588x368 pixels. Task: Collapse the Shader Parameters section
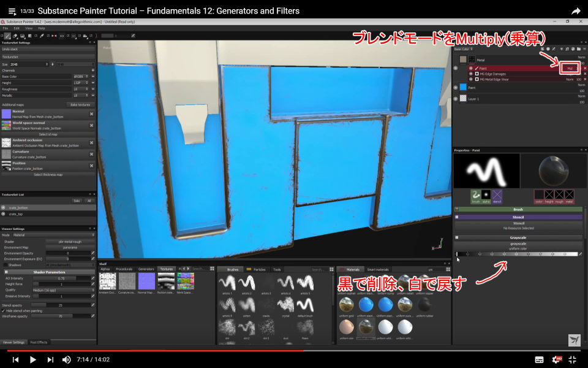coord(6,272)
